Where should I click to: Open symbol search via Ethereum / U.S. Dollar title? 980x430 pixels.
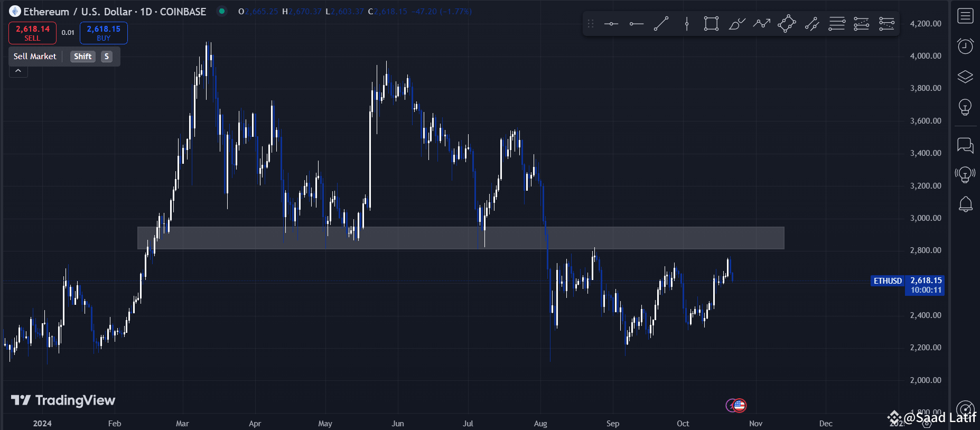click(78, 12)
